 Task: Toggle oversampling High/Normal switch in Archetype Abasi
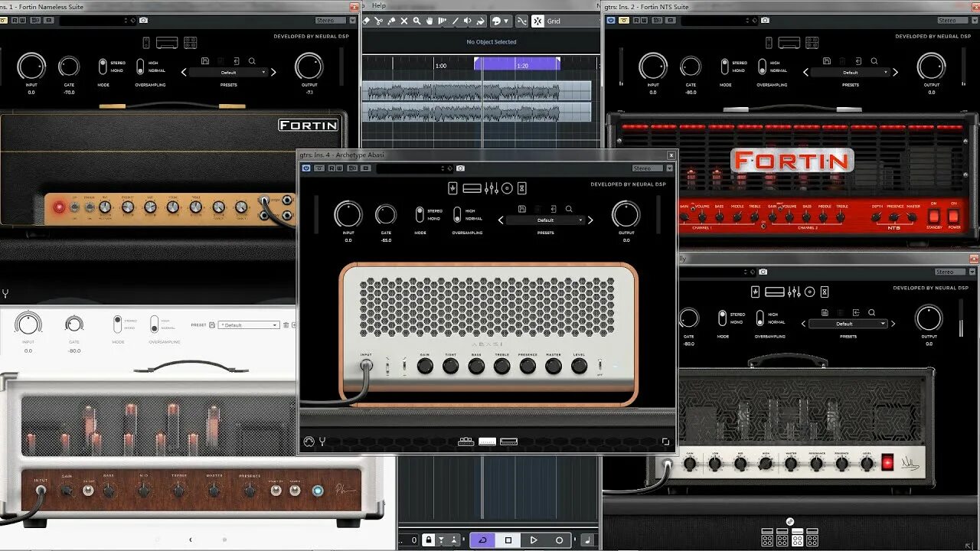pos(458,215)
